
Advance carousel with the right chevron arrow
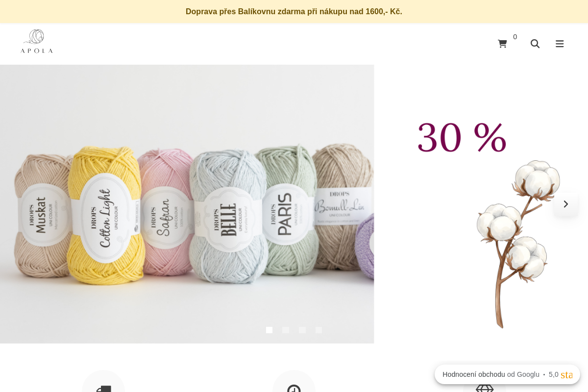(x=565, y=204)
